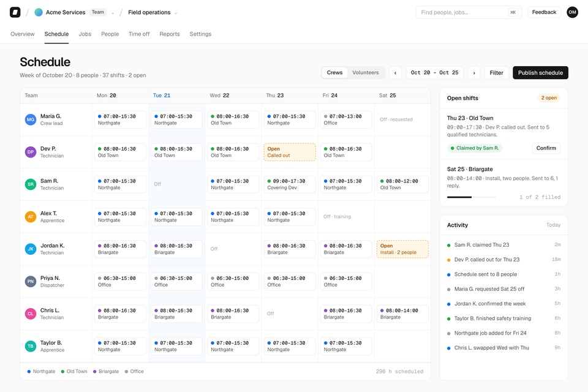
Task: Click the Feedback button
Action: [544, 12]
